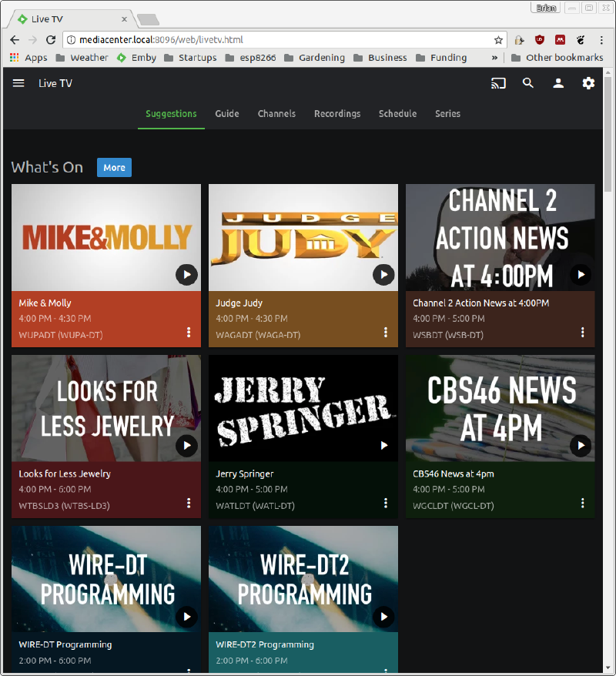This screenshot has width=616, height=676.
Task: Expand hidden bookmarks with the chevron
Action: [494, 57]
